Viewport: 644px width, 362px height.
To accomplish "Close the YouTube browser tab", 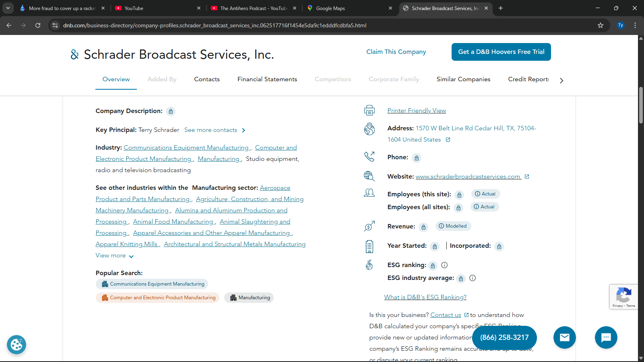I will click(199, 8).
